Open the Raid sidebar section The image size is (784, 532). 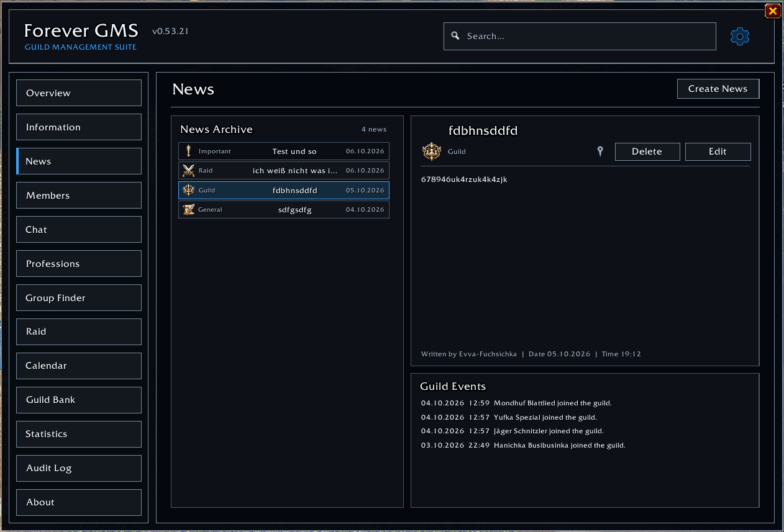tap(79, 331)
